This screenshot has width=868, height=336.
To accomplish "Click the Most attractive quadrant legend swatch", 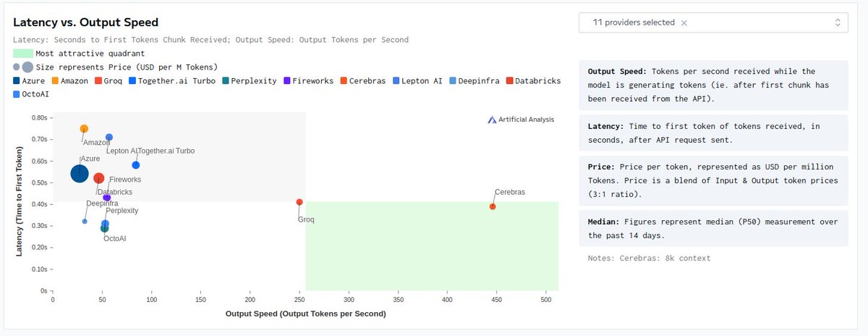I will coord(22,53).
